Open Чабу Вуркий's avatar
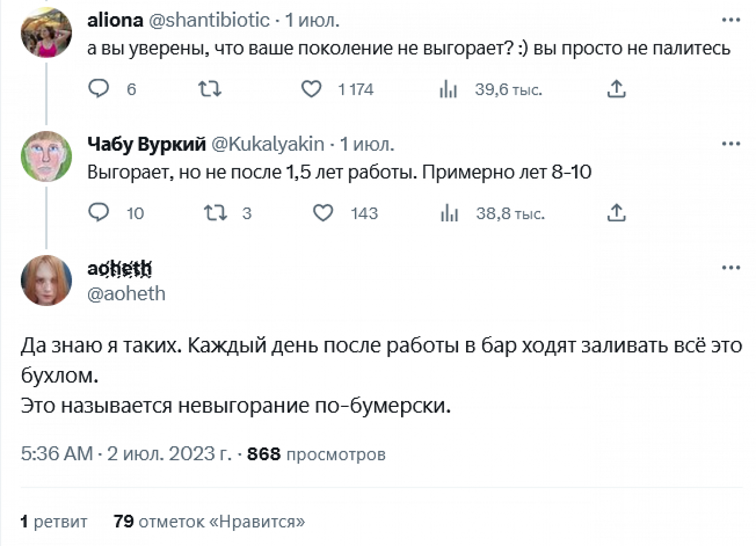The width and height of the screenshot is (756, 546). 46,156
